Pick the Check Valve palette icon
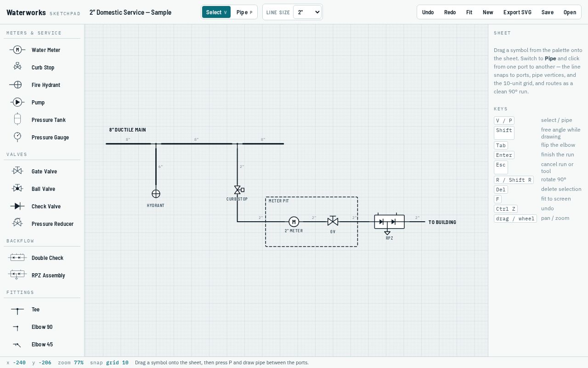 click(x=17, y=206)
